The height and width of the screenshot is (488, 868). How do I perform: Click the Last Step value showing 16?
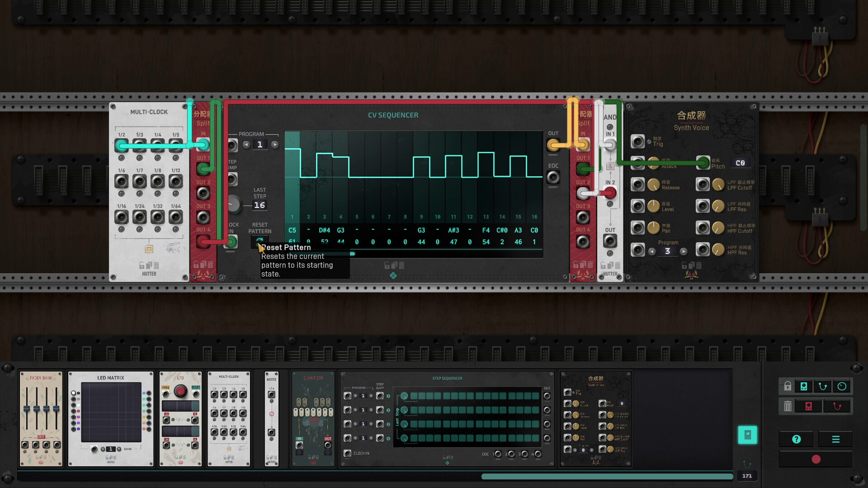coord(259,204)
